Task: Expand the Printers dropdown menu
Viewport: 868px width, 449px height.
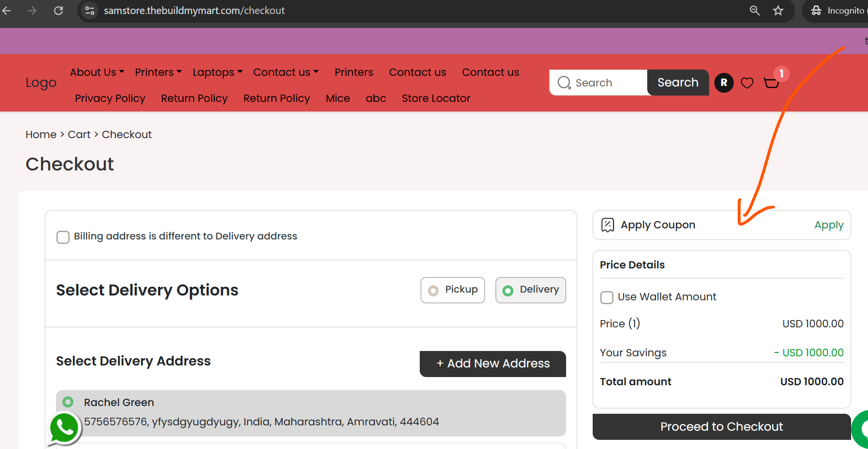Action: [x=158, y=72]
